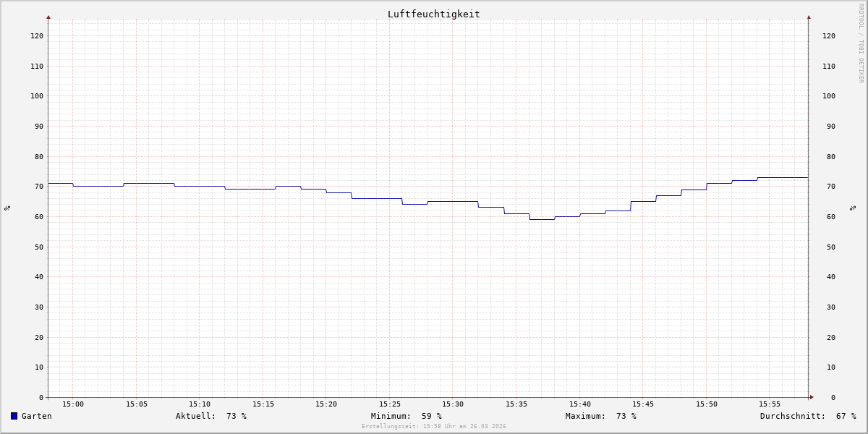Click the red arrow atop the right axis
Viewport: 868px width, 434px height.
pyautogui.click(x=809, y=17)
